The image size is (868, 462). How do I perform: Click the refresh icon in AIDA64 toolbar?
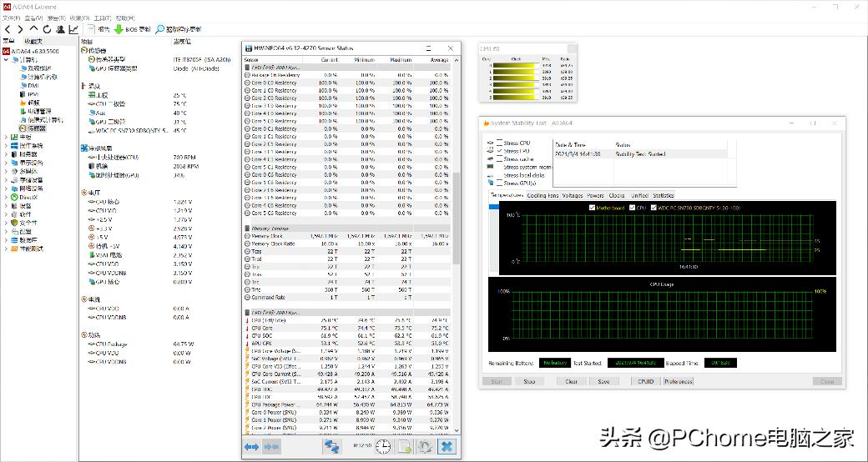click(47, 29)
